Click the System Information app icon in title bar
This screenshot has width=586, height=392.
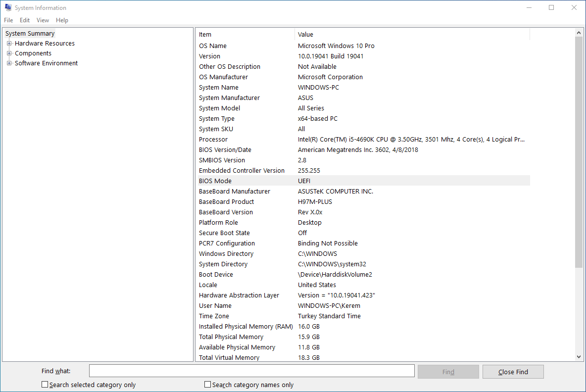pyautogui.click(x=8, y=7)
